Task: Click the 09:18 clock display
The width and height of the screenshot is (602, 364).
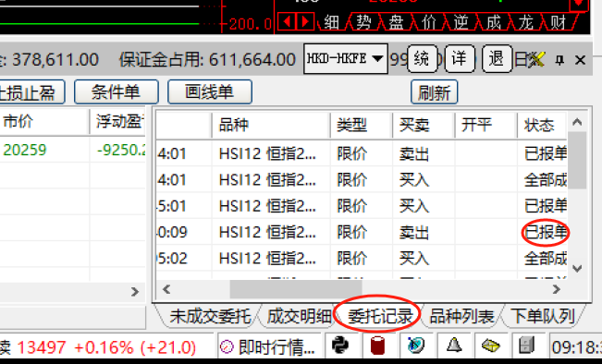Action: click(576, 348)
